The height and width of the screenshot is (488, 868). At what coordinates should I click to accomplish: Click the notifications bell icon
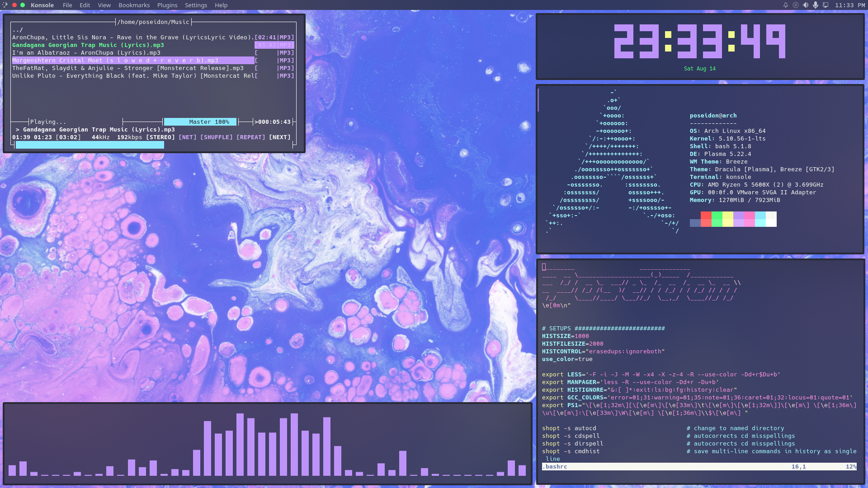786,5
